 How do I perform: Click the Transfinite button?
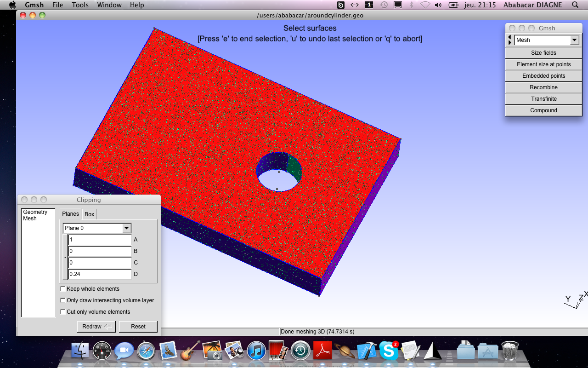click(x=543, y=99)
